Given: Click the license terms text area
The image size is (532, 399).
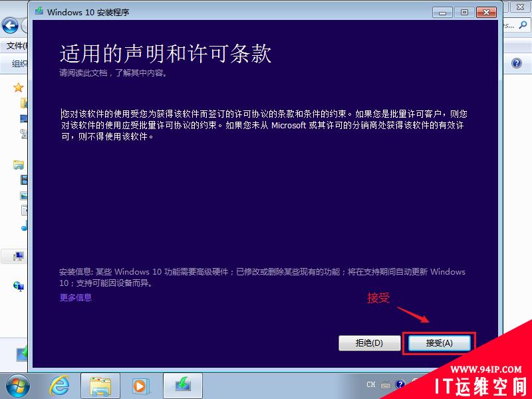Looking at the screenshot, I should click(264, 125).
